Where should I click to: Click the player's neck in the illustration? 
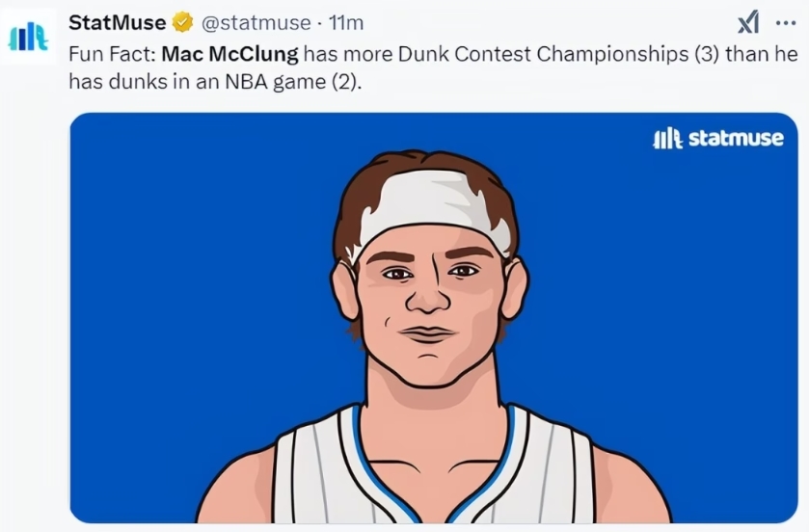coord(431,395)
